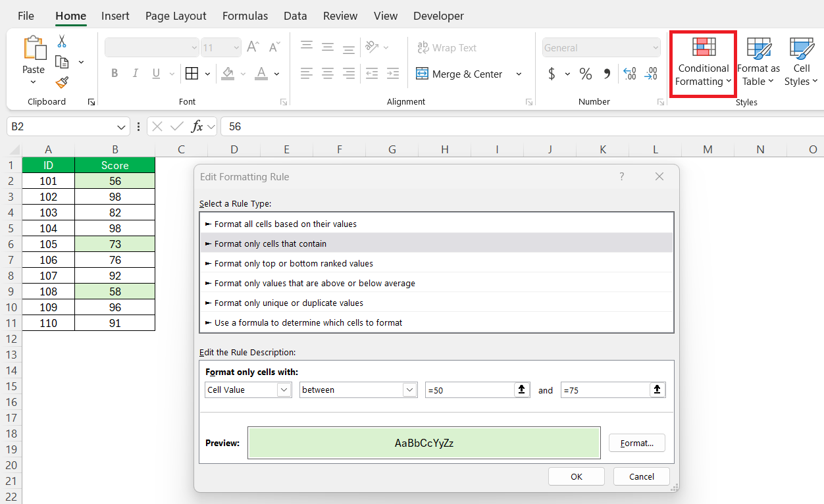
Task: Middle-align cell contents
Action: coord(328,47)
